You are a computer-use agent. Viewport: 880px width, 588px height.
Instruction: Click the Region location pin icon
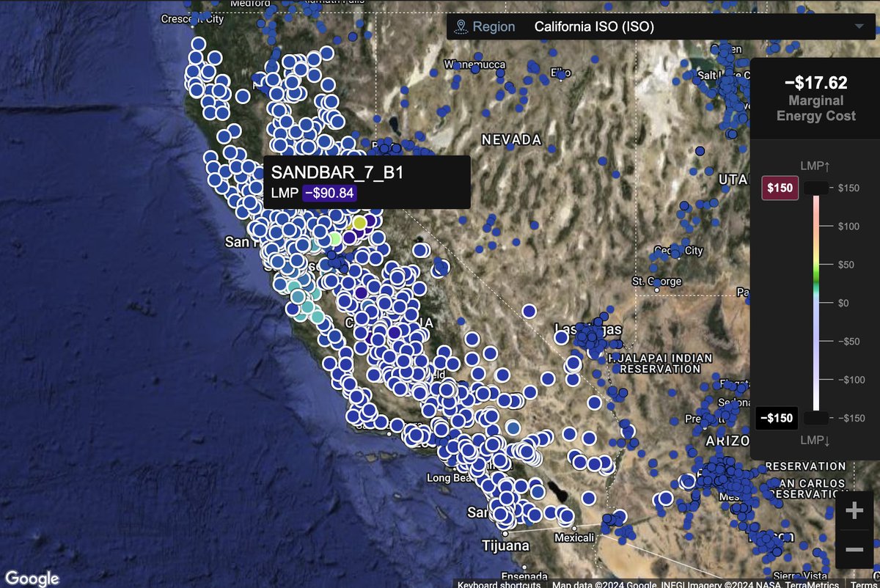tap(461, 27)
